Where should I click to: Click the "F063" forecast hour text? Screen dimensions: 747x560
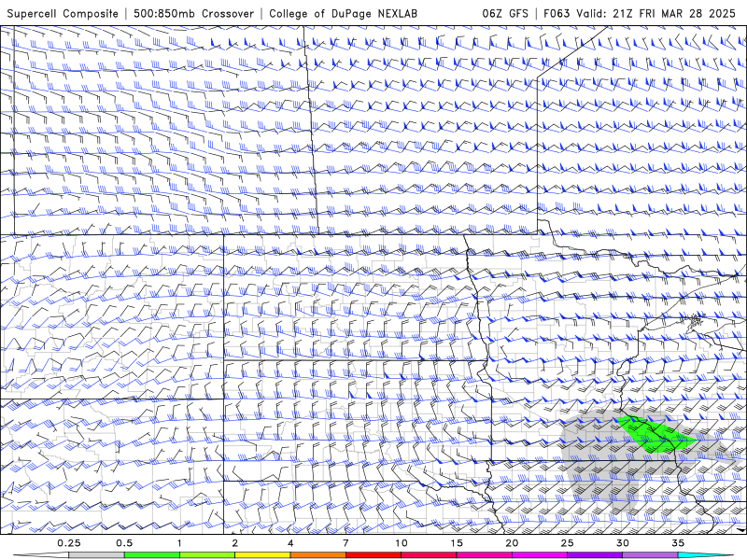click(x=557, y=13)
